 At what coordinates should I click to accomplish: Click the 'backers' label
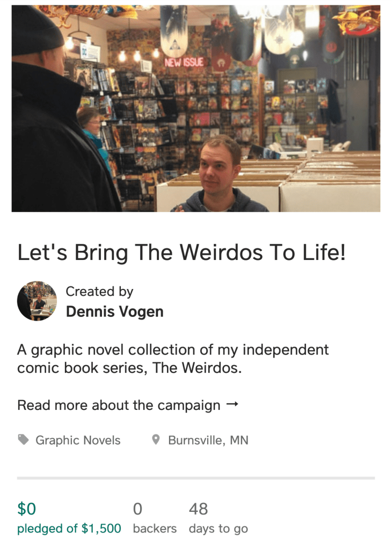155,529
